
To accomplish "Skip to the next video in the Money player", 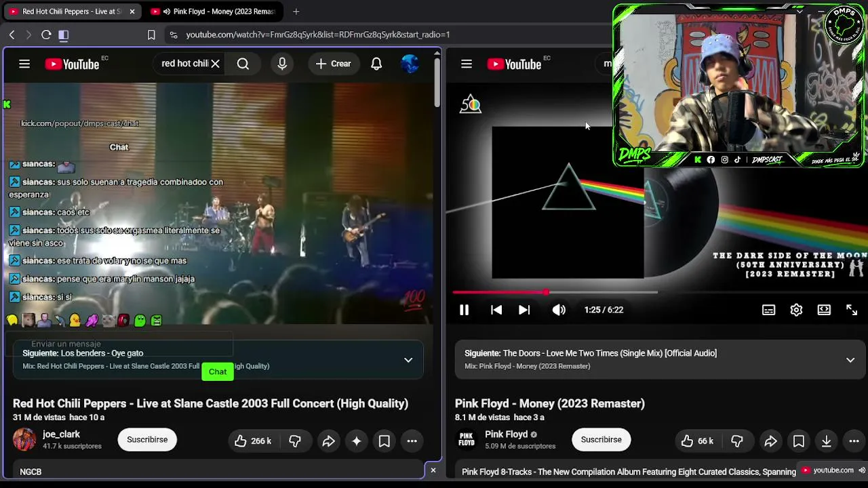I will (524, 310).
